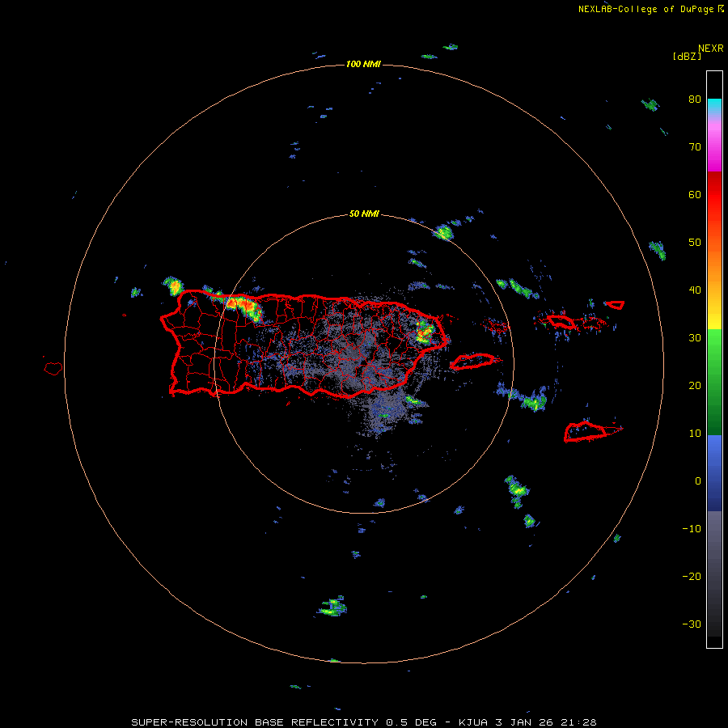The width and height of the screenshot is (728, 728).
Task: Click the 60 dBZ label on the scale
Action: tap(695, 194)
